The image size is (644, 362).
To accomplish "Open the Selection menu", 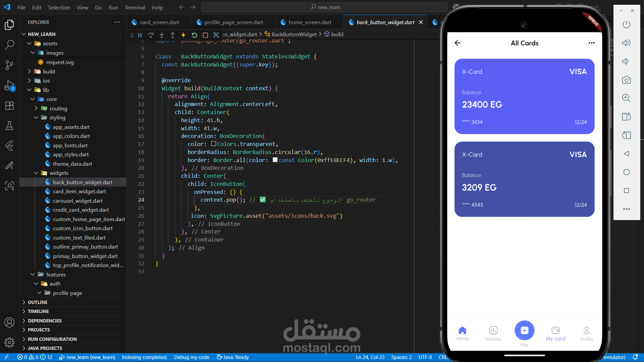I will (x=59, y=7).
